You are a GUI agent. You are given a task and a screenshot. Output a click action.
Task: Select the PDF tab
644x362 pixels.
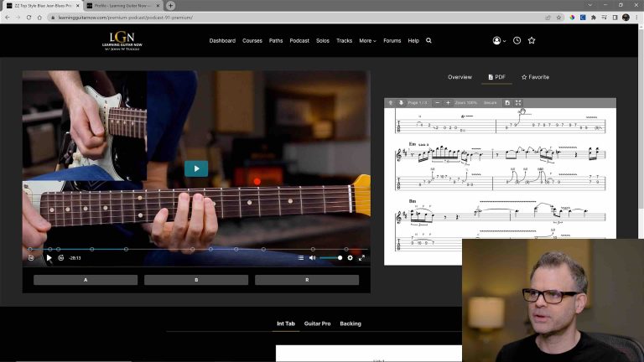click(x=496, y=77)
